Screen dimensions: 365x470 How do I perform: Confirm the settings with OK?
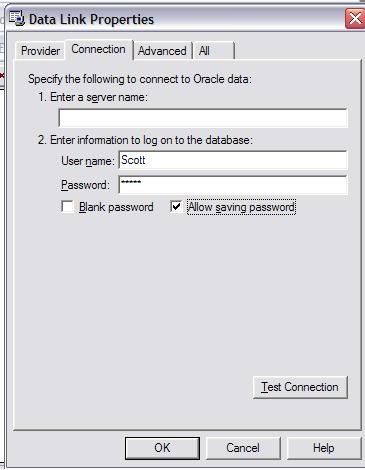[x=162, y=448]
